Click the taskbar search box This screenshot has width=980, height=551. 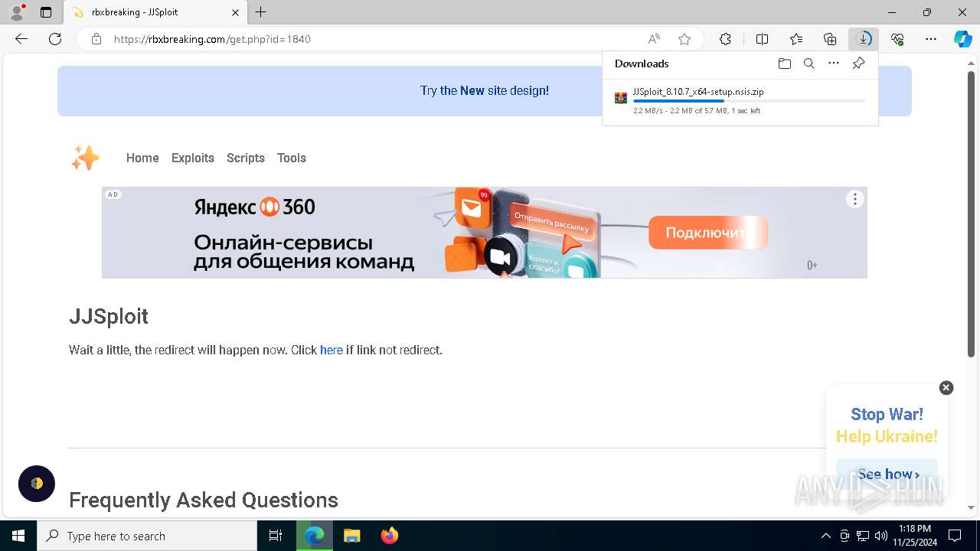pos(147,536)
